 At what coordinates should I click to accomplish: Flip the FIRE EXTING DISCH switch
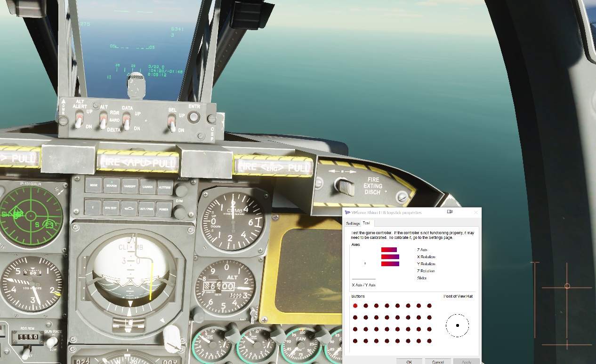click(x=346, y=186)
